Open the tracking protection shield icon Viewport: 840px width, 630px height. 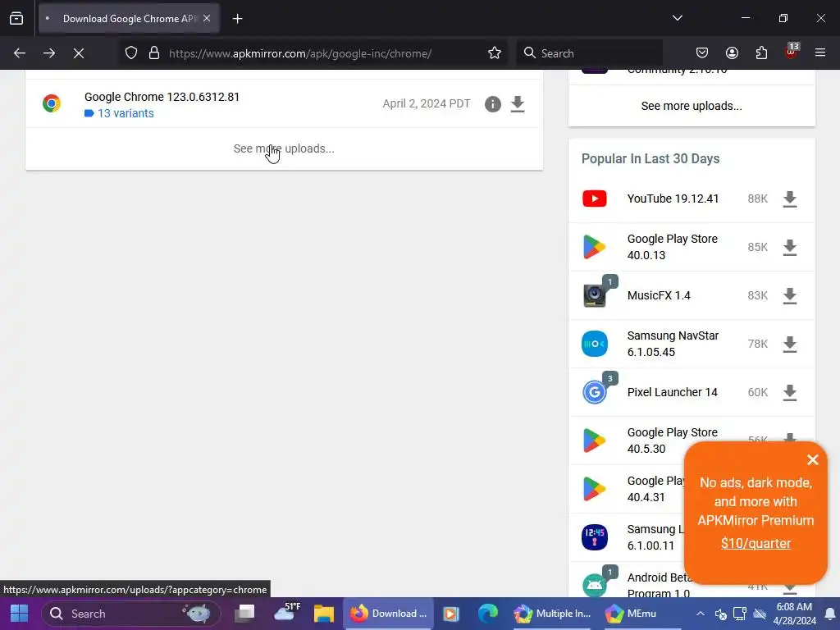(131, 53)
